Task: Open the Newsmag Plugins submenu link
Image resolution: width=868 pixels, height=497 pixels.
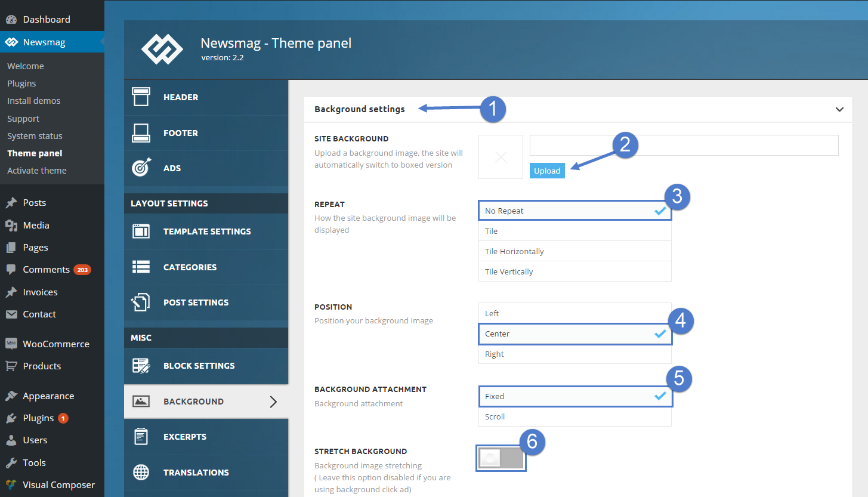Action: pyautogui.click(x=21, y=84)
